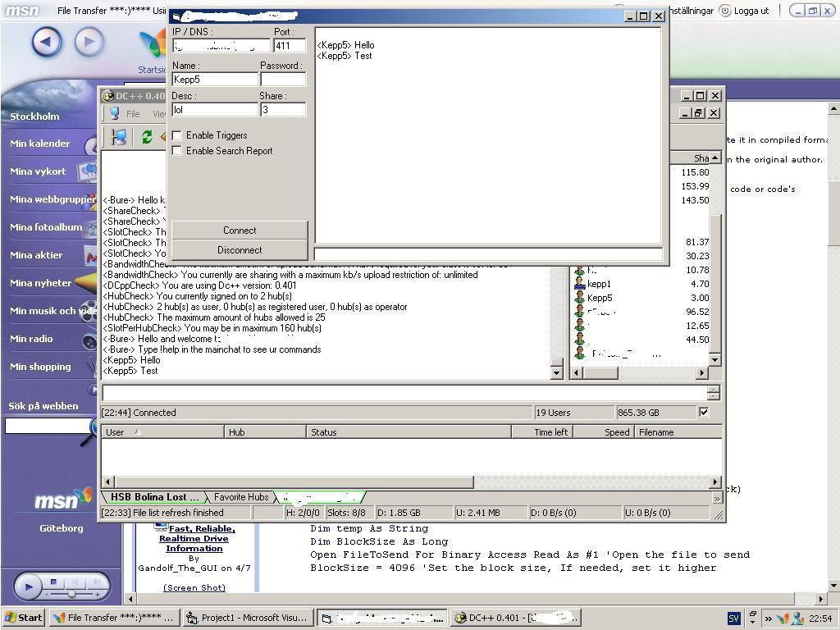Click the MSN forward arrow button
840x630 pixels.
[89, 42]
